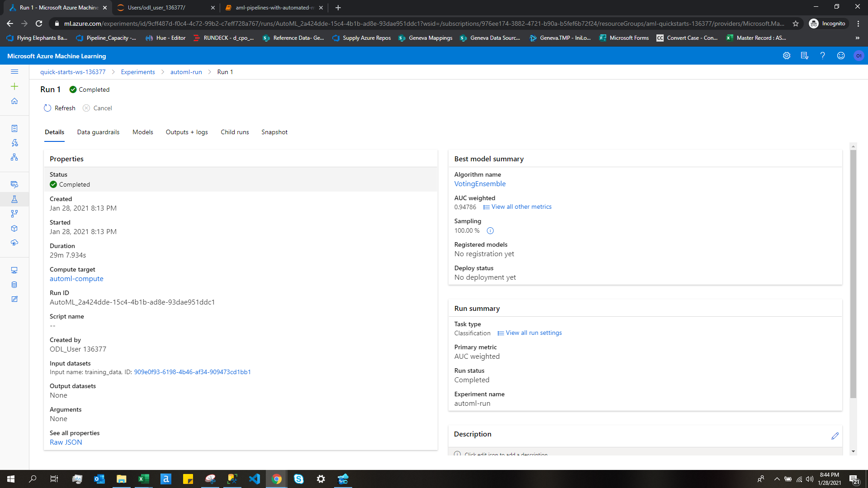Expand the bookmarks overflow chevron
The width and height of the screenshot is (868, 488).
pos(857,38)
